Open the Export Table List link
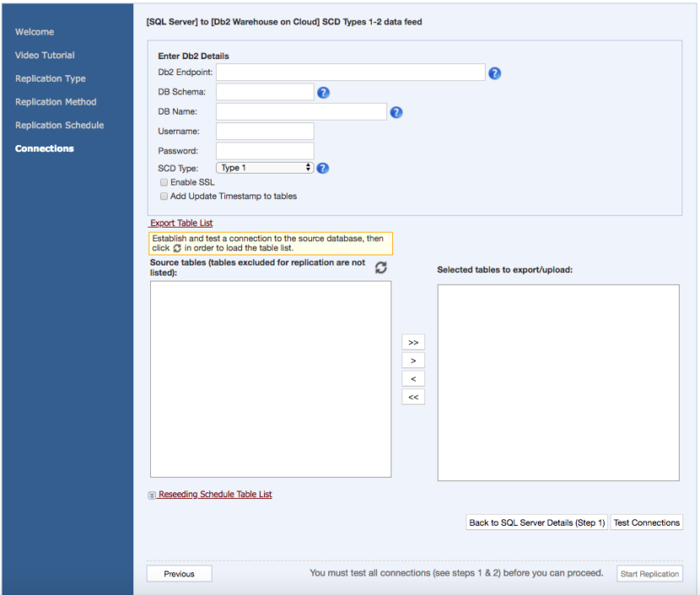 pyautogui.click(x=181, y=223)
